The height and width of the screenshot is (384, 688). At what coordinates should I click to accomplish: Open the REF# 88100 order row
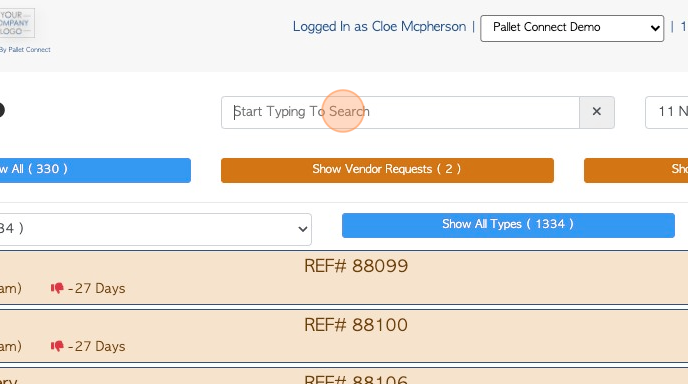click(344, 336)
